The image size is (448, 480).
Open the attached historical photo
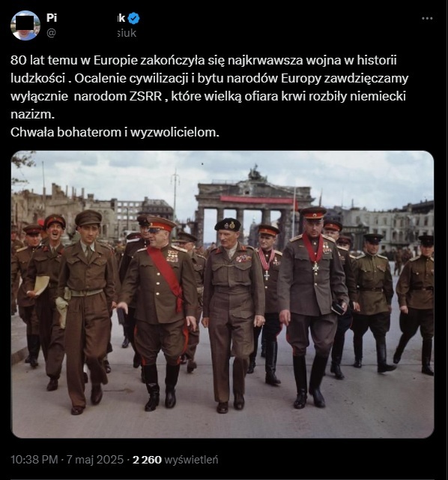click(223, 294)
